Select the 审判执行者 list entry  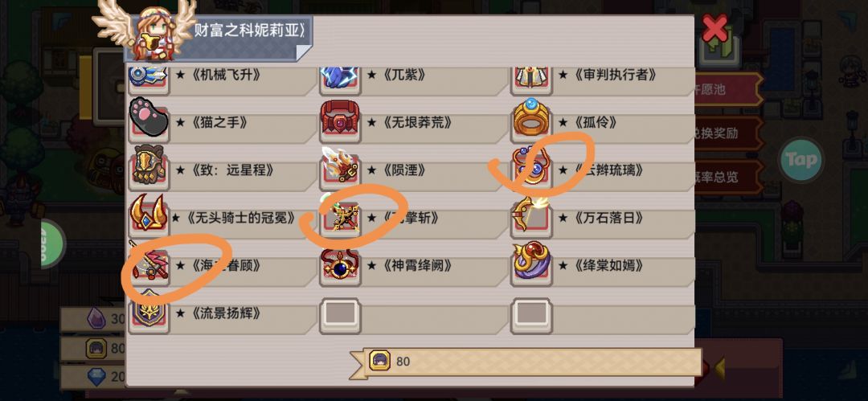point(602,78)
